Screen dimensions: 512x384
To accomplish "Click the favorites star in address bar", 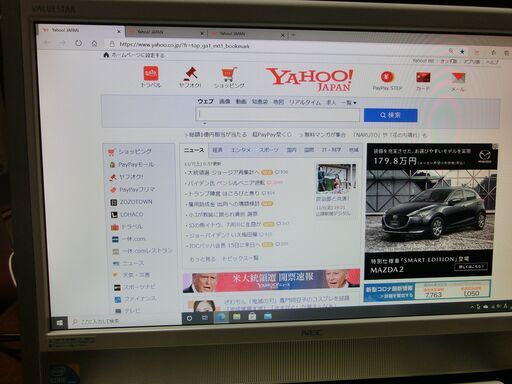I will tap(462, 51).
